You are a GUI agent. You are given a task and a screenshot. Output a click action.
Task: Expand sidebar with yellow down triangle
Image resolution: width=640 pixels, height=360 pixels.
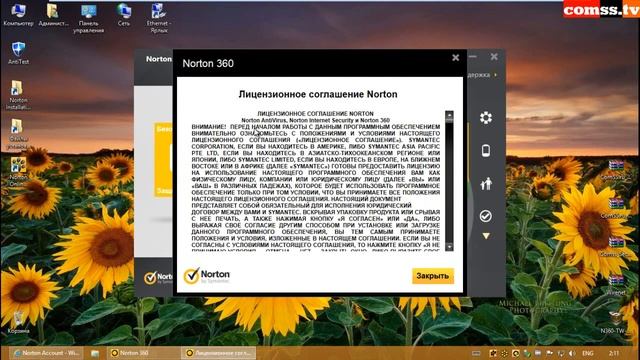pos(486,236)
